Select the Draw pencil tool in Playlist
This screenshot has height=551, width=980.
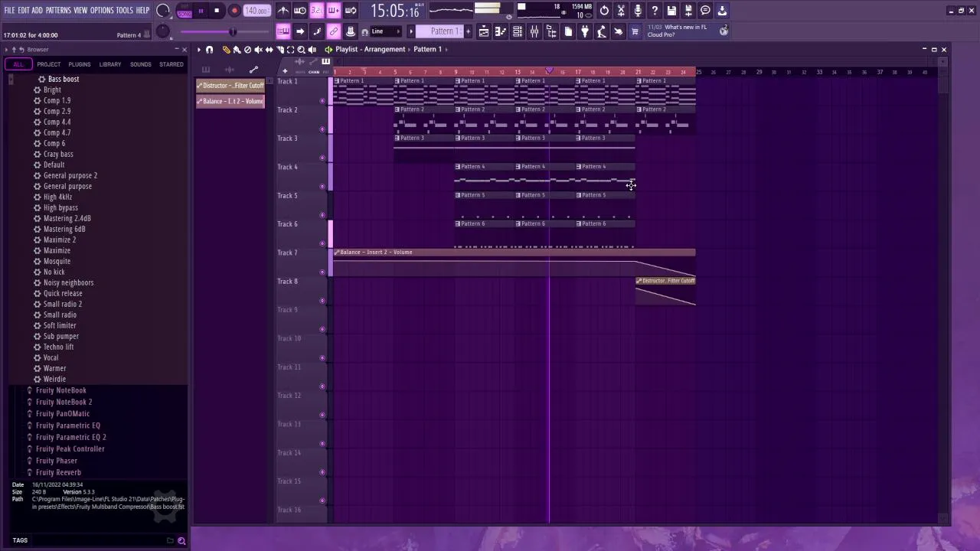226,50
